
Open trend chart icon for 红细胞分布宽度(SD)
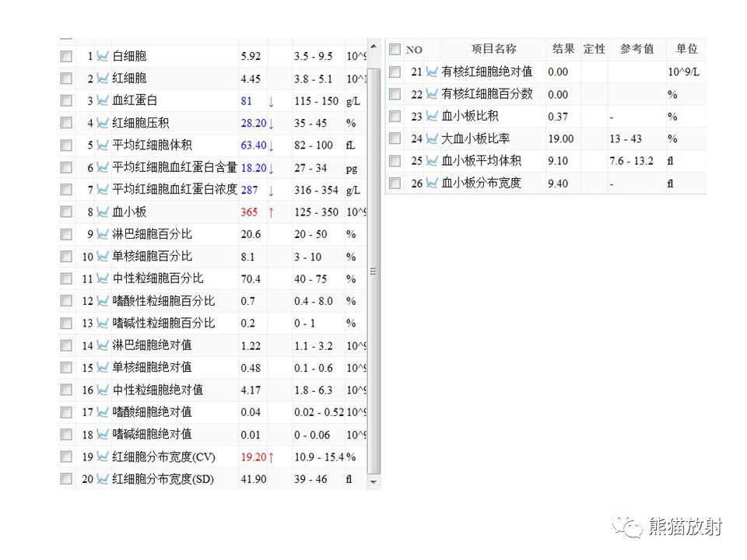(x=103, y=479)
